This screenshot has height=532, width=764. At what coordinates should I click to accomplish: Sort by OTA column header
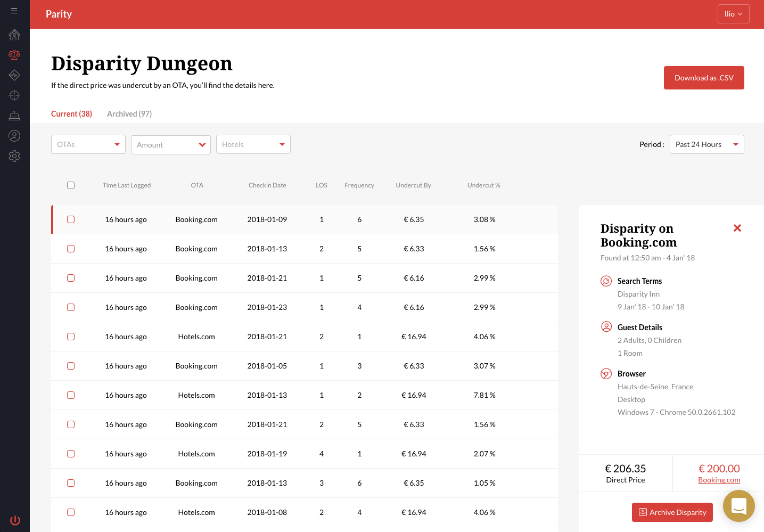coord(197,185)
